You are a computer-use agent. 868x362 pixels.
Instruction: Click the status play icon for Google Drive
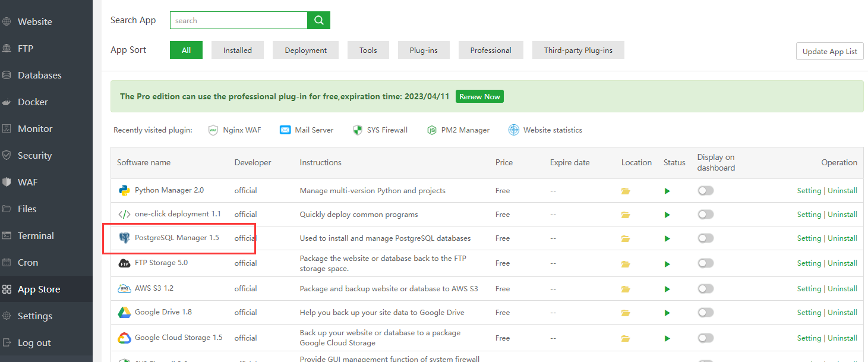[667, 313]
